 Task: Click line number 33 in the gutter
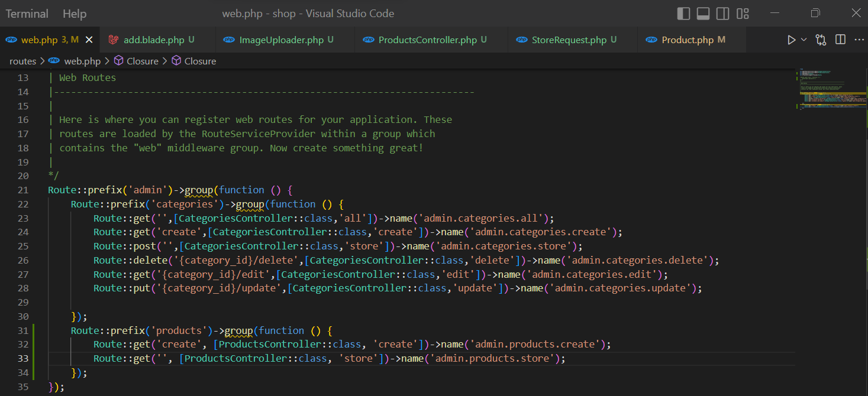tap(23, 358)
